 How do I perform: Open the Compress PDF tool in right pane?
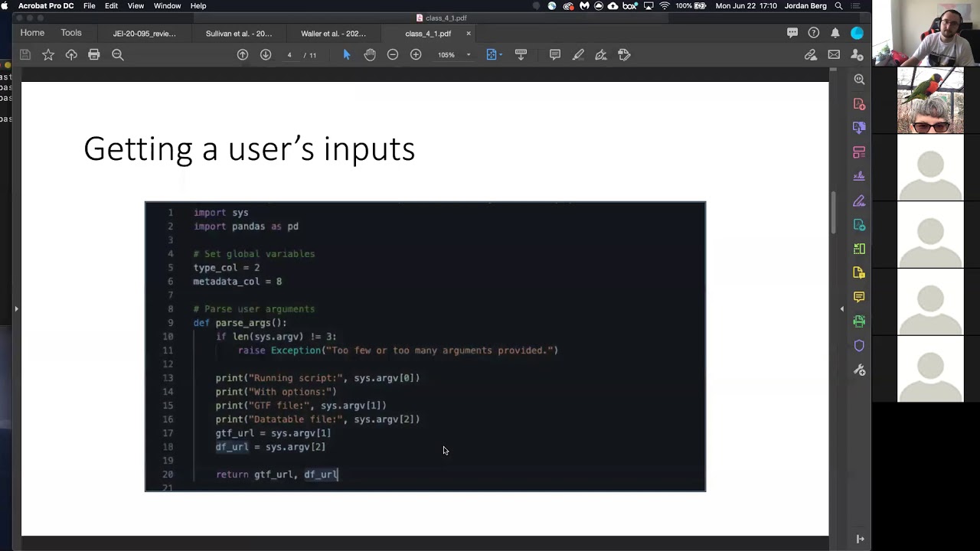coord(859,249)
